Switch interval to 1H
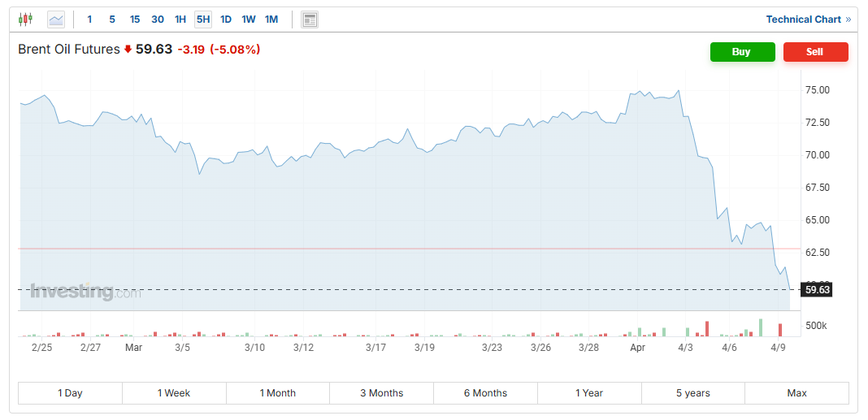The height and width of the screenshot is (420, 868). pos(180,19)
